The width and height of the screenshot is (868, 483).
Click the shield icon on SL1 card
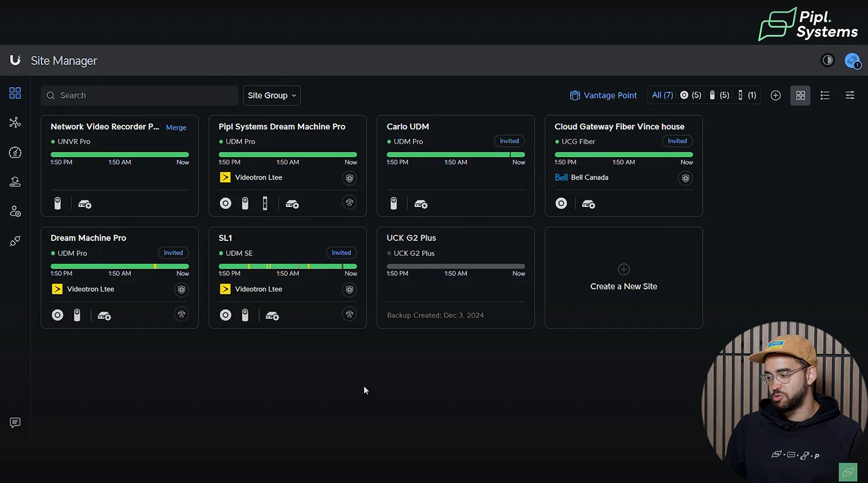349,290
